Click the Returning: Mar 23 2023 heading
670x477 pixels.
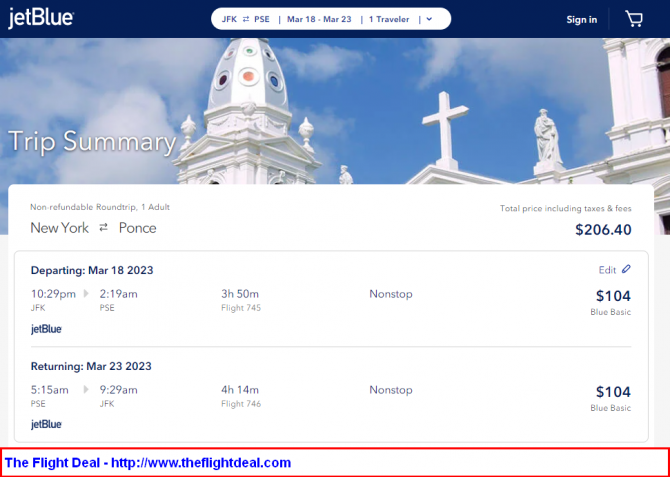tap(91, 366)
